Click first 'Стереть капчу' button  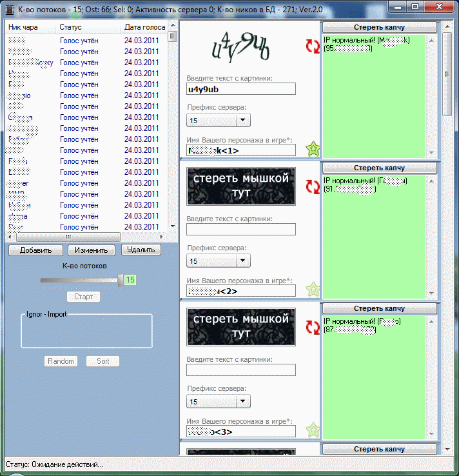tap(379, 27)
